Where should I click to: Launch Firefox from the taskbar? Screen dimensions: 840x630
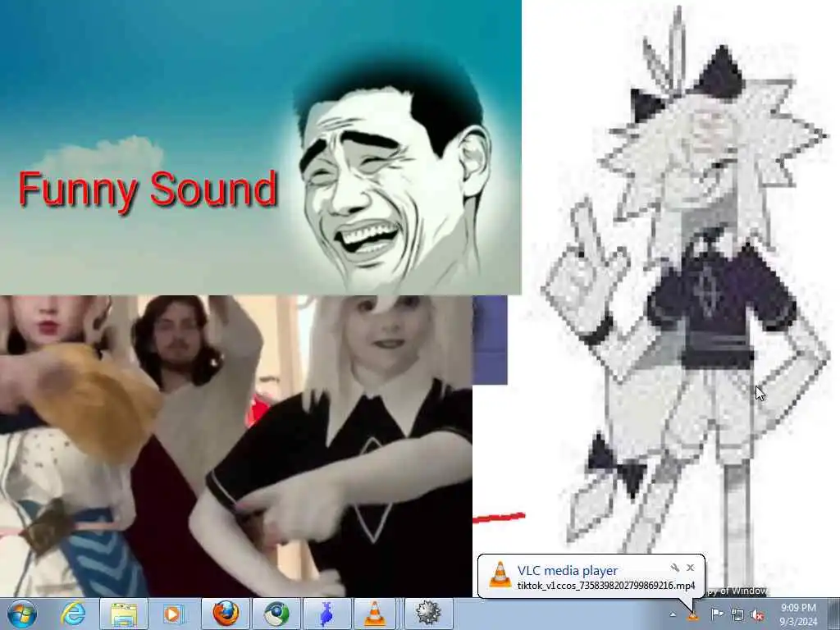226,614
